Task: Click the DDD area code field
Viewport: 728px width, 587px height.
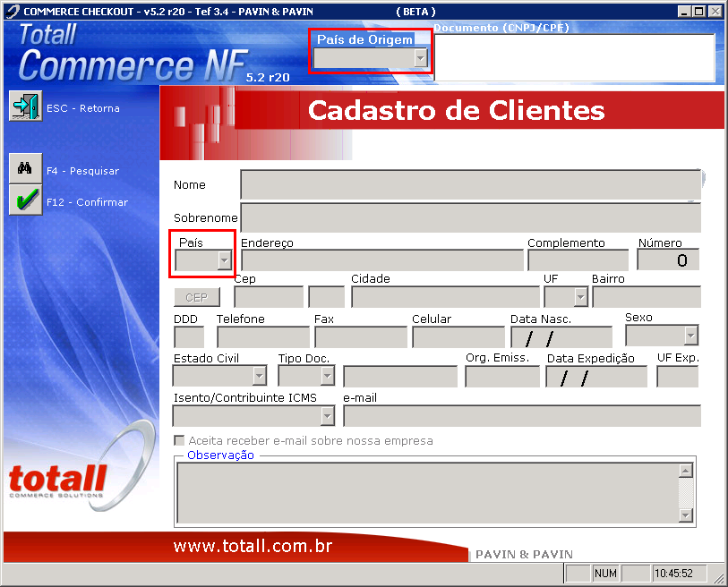Action: 189,336
